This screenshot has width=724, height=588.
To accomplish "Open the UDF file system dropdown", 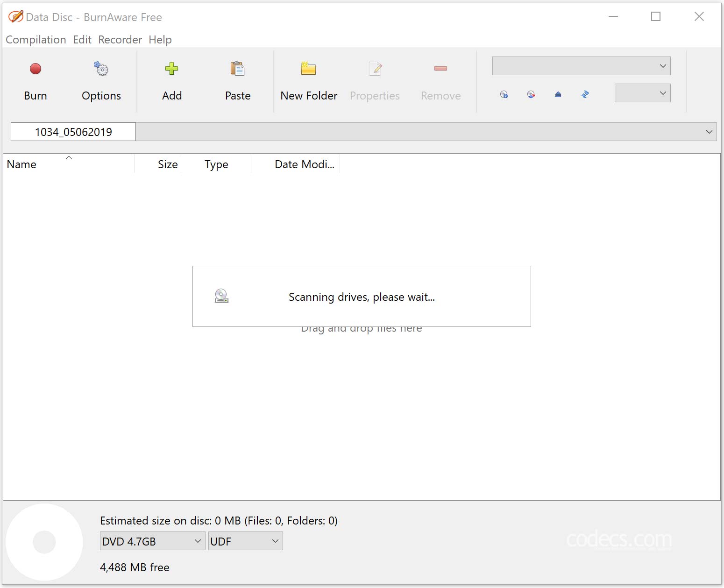I will [245, 541].
